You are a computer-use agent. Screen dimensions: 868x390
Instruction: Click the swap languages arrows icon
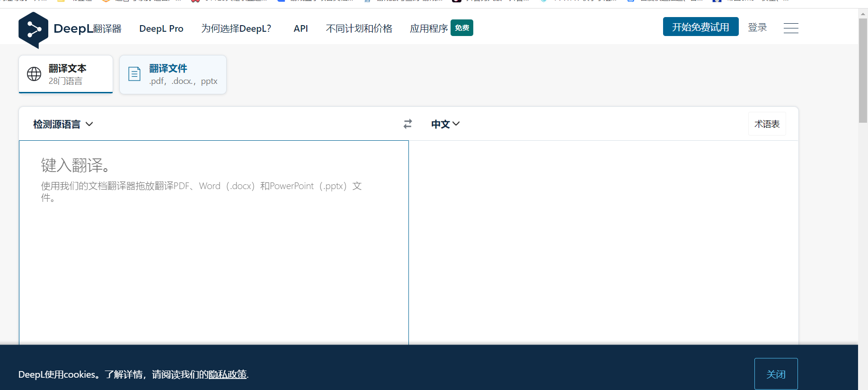[407, 124]
